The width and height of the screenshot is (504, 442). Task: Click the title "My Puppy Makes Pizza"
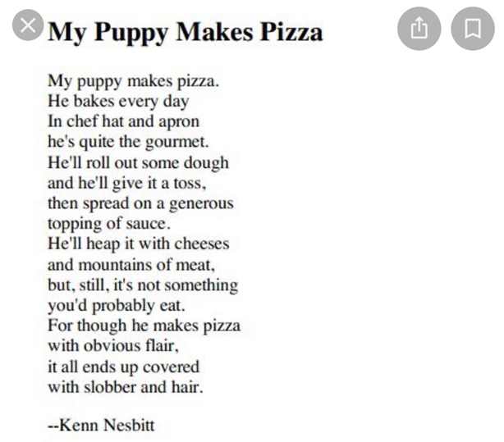pyautogui.click(x=185, y=32)
